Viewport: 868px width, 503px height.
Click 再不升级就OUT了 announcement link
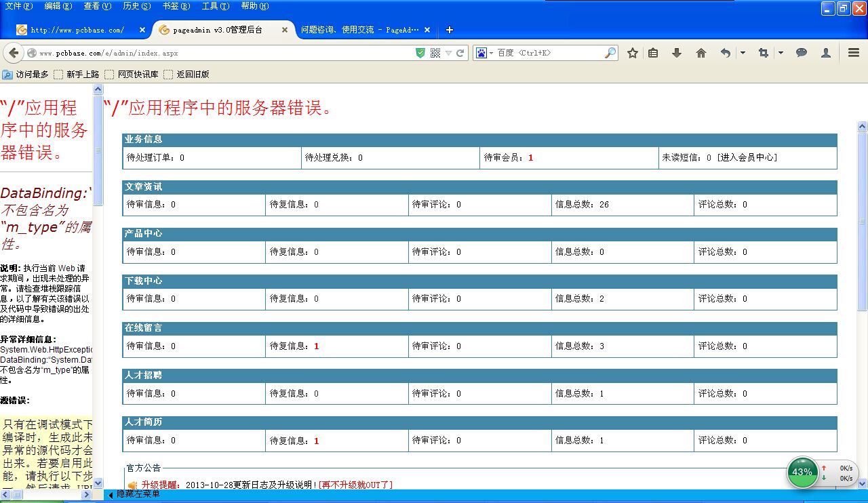(355, 485)
